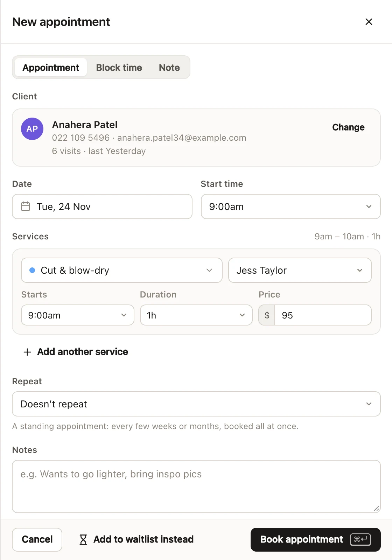This screenshot has width=392, height=560.
Task: Select the Appointment tab
Action: 51,67
